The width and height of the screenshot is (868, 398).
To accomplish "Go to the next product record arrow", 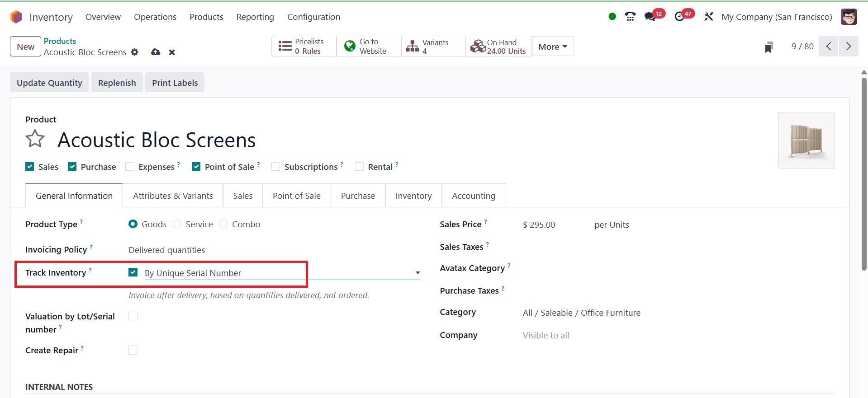I will pos(849,47).
